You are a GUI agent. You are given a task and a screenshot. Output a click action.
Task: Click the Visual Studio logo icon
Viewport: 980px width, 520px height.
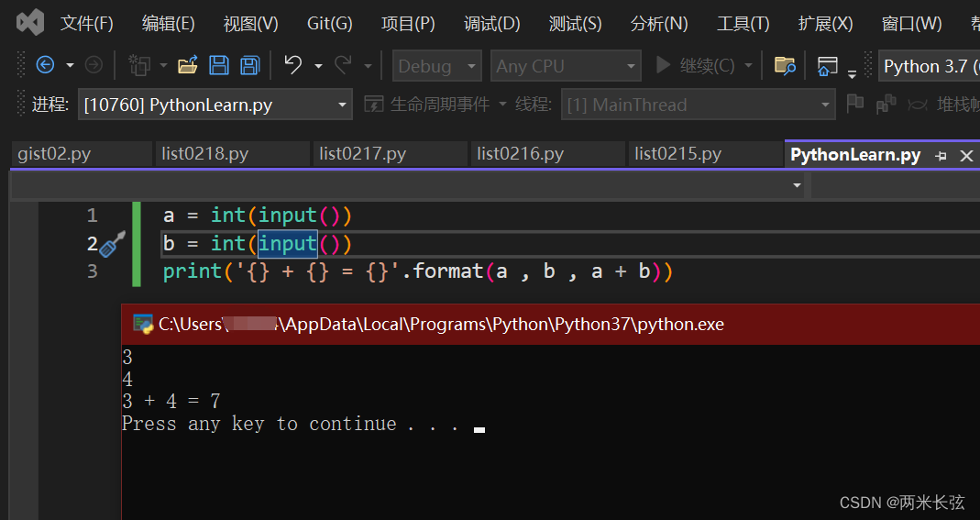tap(30, 23)
